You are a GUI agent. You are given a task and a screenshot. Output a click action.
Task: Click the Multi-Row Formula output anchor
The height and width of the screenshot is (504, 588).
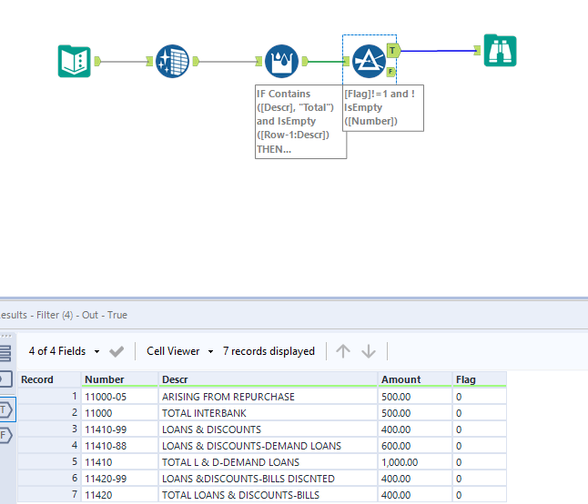click(x=305, y=61)
